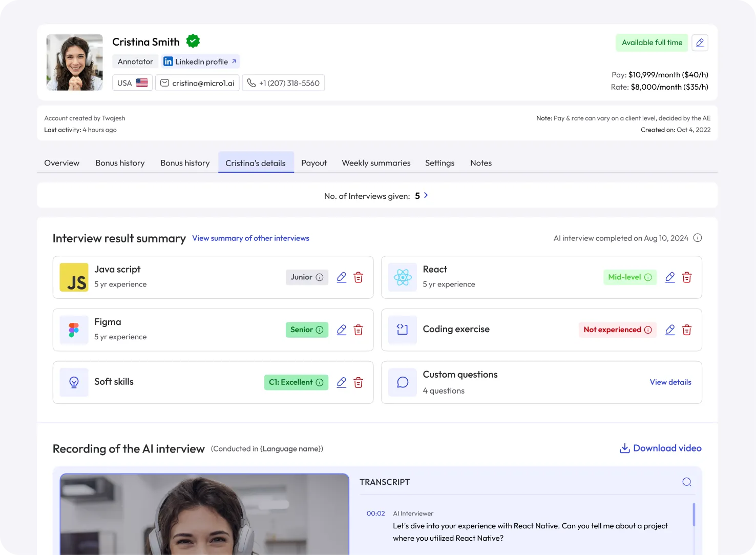The image size is (756, 555).
Task: Click the phone number +1 (207) 318-5560
Action: click(283, 83)
